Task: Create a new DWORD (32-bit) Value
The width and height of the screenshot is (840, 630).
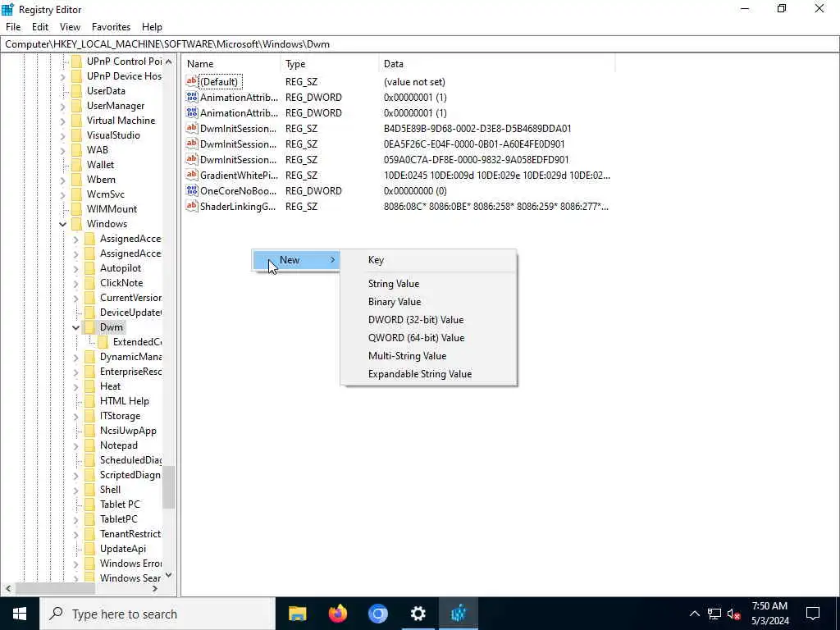Action: tap(428, 320)
